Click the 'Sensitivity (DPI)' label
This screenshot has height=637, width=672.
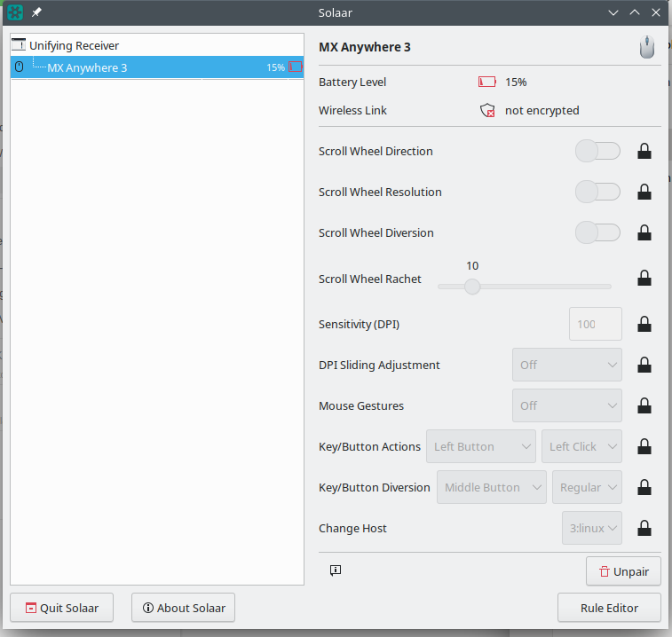[x=359, y=325]
